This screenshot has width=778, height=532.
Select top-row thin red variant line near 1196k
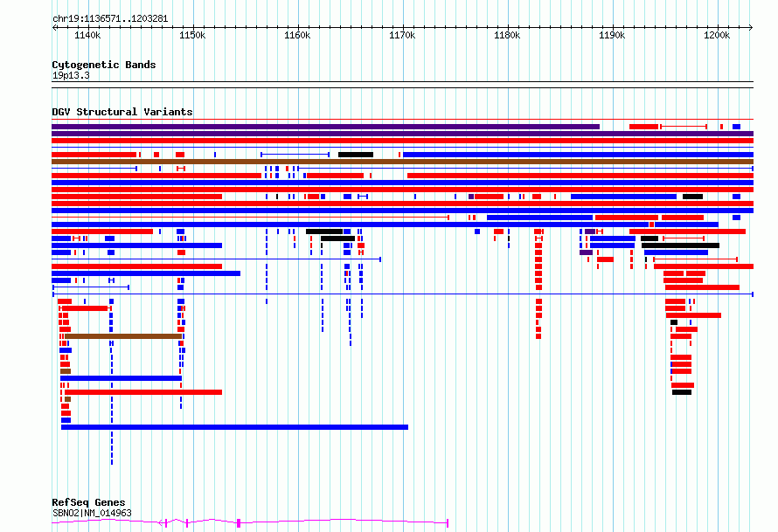point(684,127)
